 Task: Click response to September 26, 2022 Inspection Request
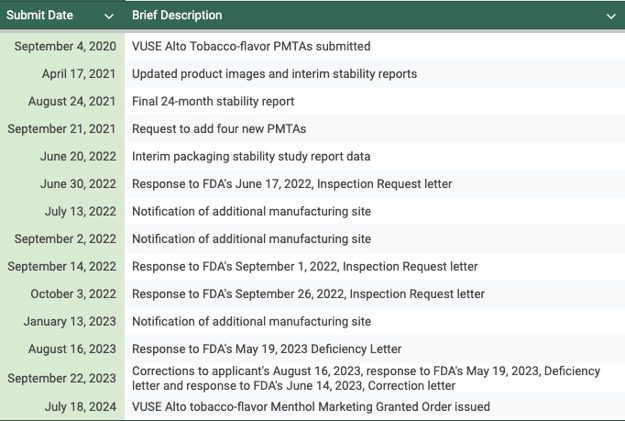tap(309, 294)
